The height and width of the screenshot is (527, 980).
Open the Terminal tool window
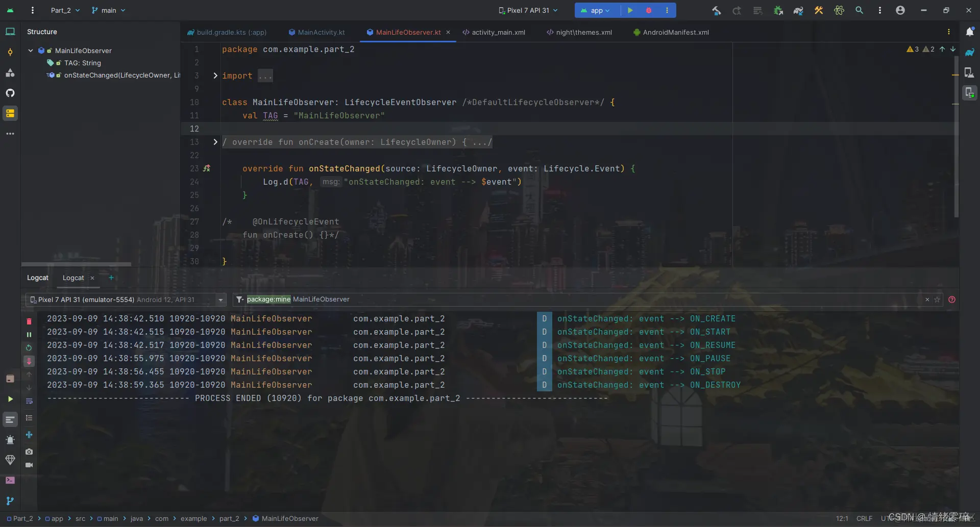pyautogui.click(x=10, y=480)
